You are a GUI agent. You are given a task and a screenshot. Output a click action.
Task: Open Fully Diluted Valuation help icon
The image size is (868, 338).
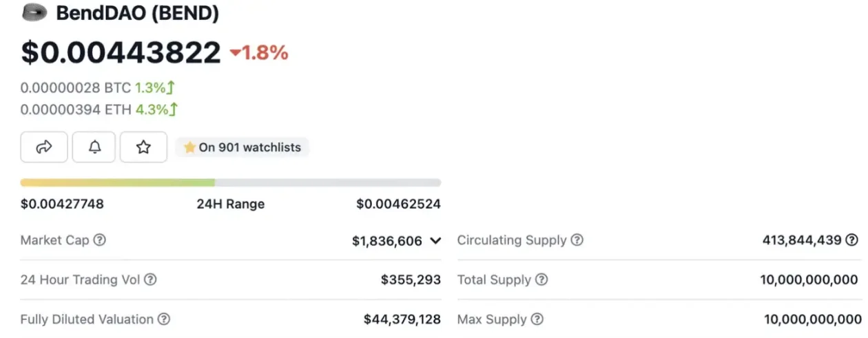coord(164,319)
